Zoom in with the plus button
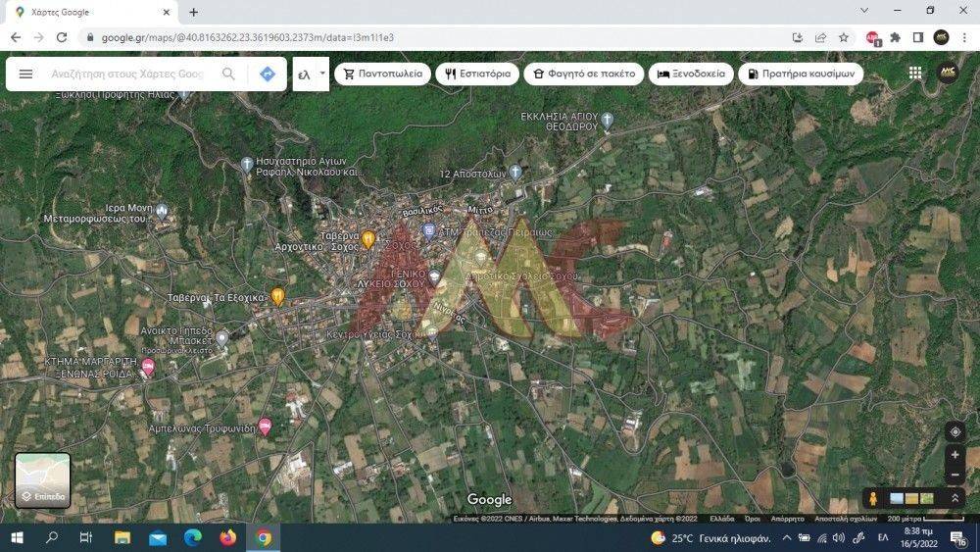The image size is (980, 552). (x=955, y=455)
